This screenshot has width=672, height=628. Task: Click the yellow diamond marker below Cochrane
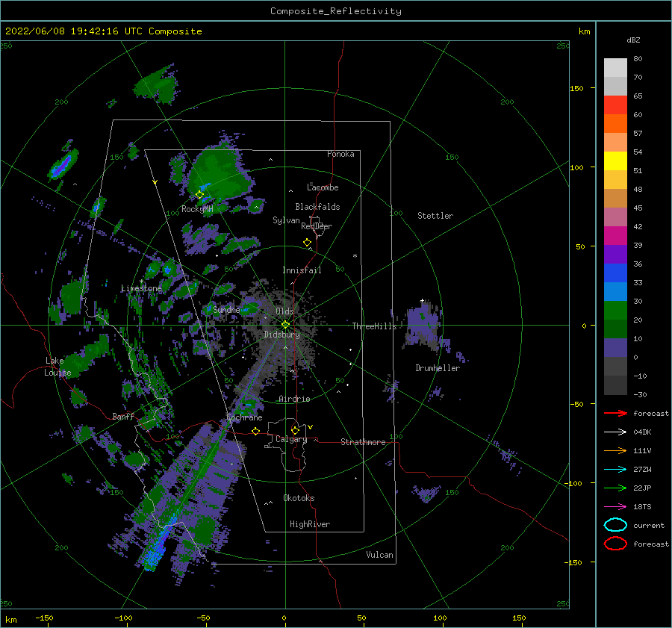255,431
